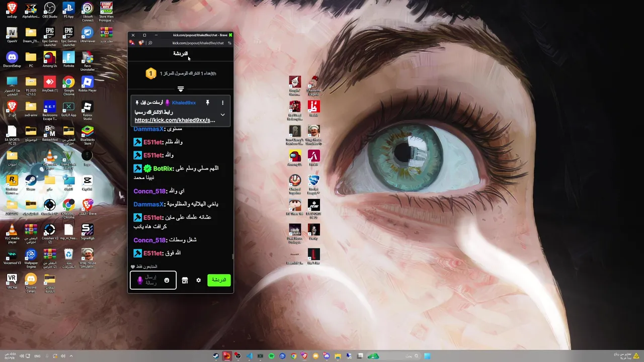Image resolution: width=644 pixels, height=362 pixels.
Task: Collapse the leaderboard banner arrow
Action: coord(181,89)
